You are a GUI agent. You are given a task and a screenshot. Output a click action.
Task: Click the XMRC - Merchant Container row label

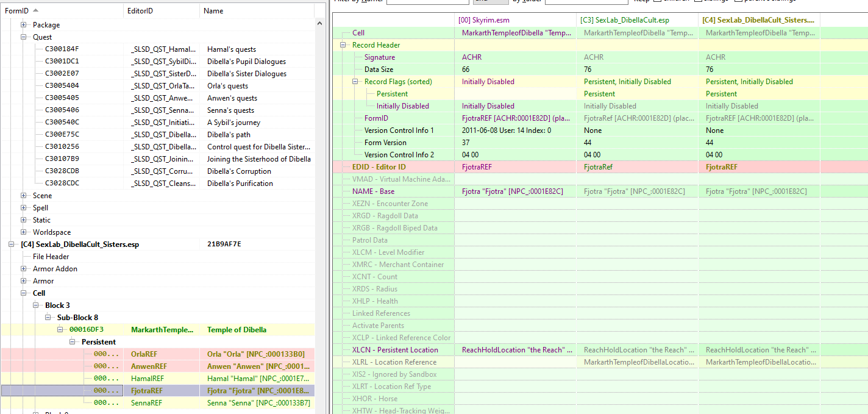pos(398,265)
